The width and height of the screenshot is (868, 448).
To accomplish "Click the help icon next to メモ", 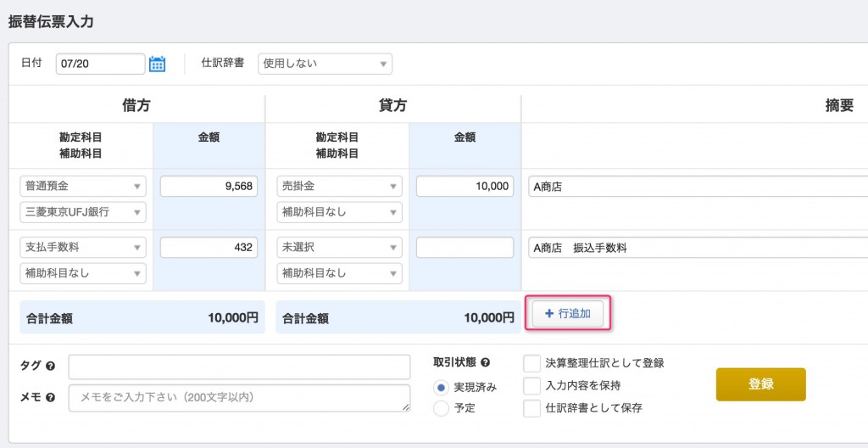I will tap(51, 398).
